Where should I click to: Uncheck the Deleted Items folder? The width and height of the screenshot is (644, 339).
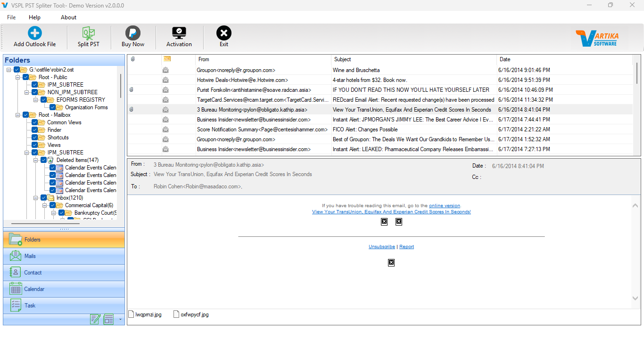(x=44, y=160)
